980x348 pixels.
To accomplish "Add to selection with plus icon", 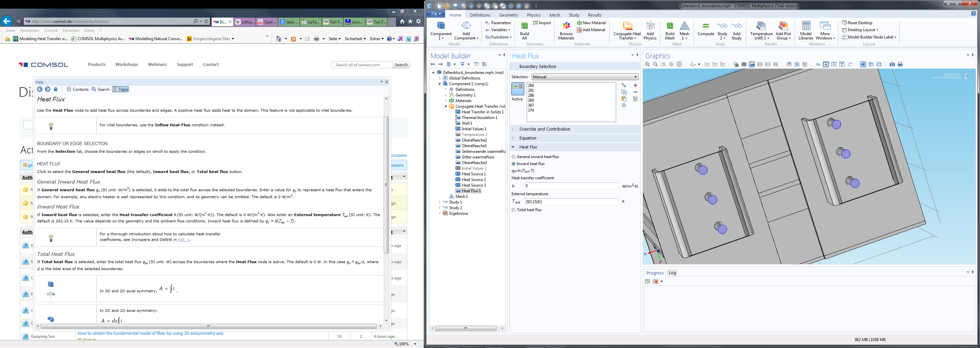I will coord(635,85).
